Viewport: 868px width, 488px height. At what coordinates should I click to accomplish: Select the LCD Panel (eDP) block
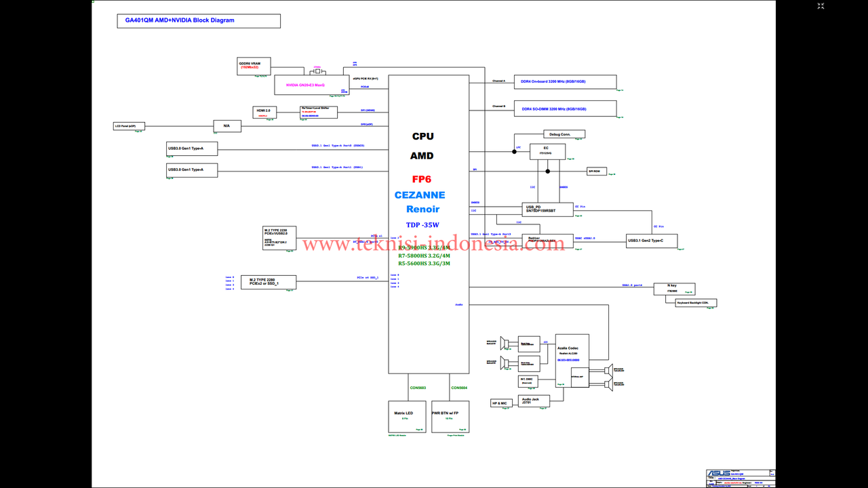click(x=129, y=126)
